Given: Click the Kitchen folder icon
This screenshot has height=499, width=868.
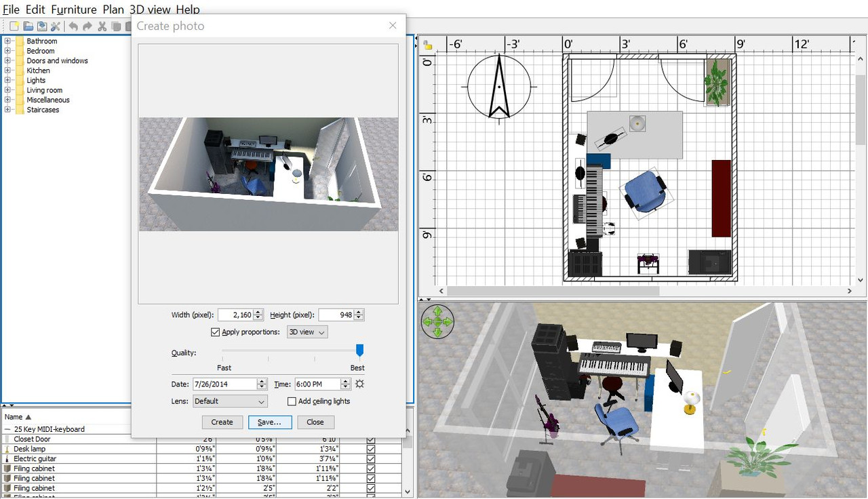Looking at the screenshot, I should [20, 71].
